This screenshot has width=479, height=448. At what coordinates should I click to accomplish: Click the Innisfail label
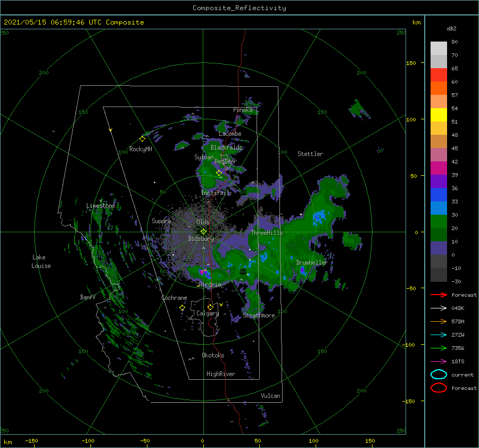tap(215, 193)
